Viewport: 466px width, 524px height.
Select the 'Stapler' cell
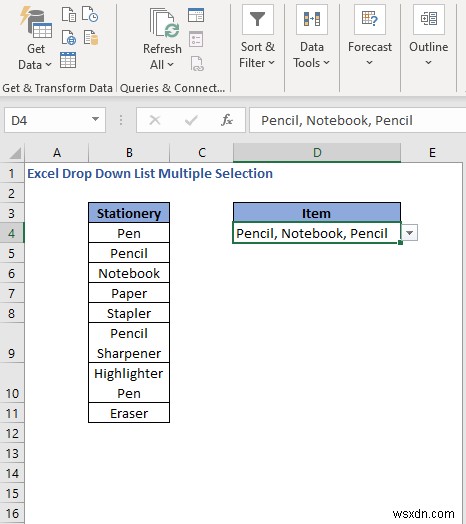(x=129, y=313)
